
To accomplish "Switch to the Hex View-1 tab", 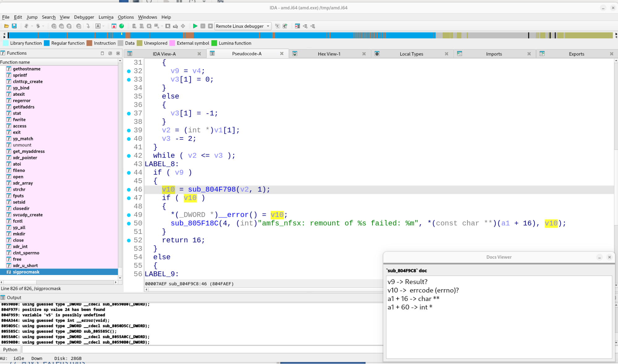I will [x=329, y=54].
